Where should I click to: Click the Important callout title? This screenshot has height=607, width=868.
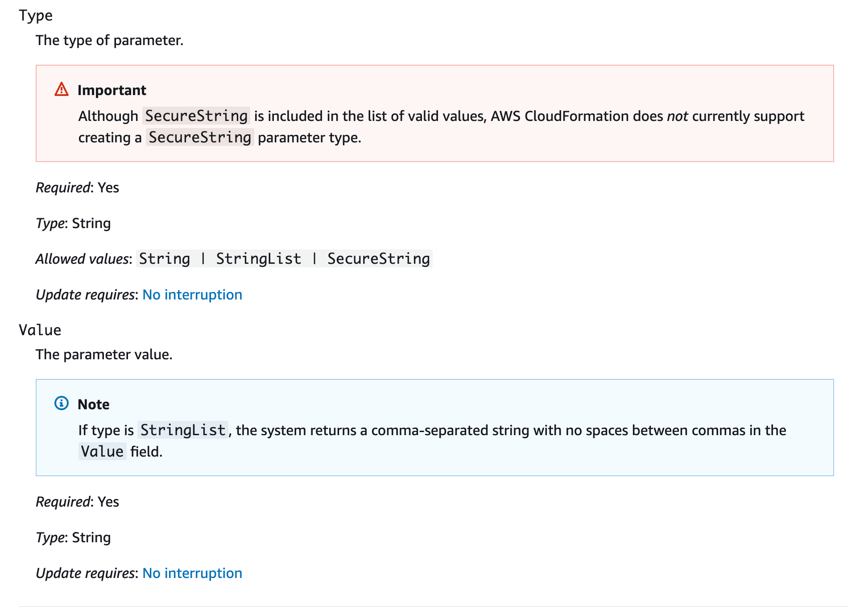[112, 90]
